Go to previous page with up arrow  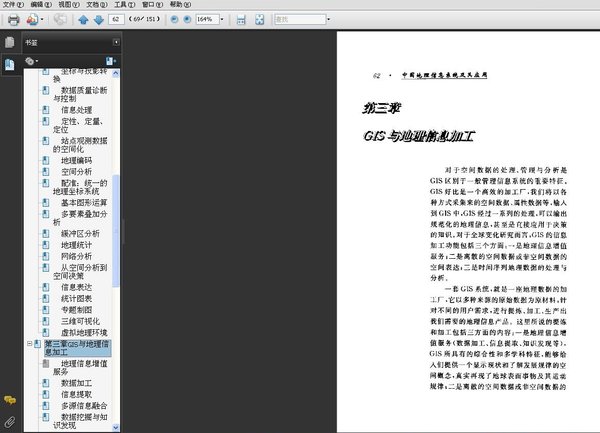pos(83,19)
